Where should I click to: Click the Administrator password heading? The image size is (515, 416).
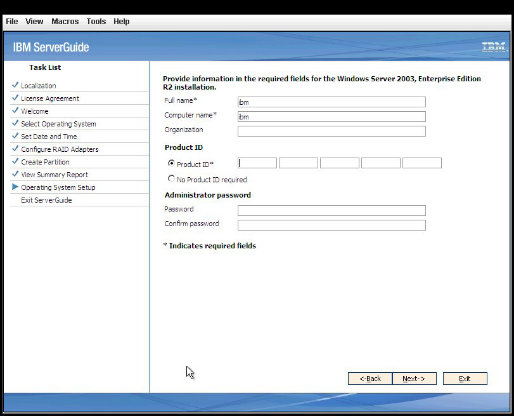coord(208,195)
